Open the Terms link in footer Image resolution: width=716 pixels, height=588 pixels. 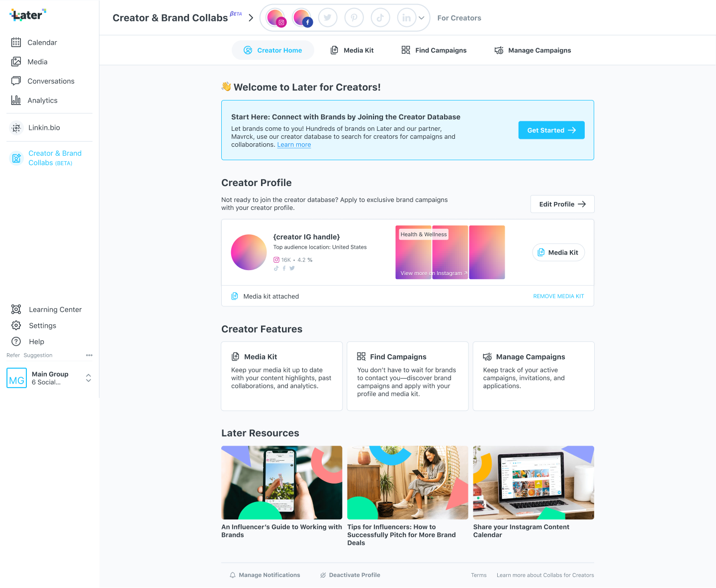tap(479, 575)
